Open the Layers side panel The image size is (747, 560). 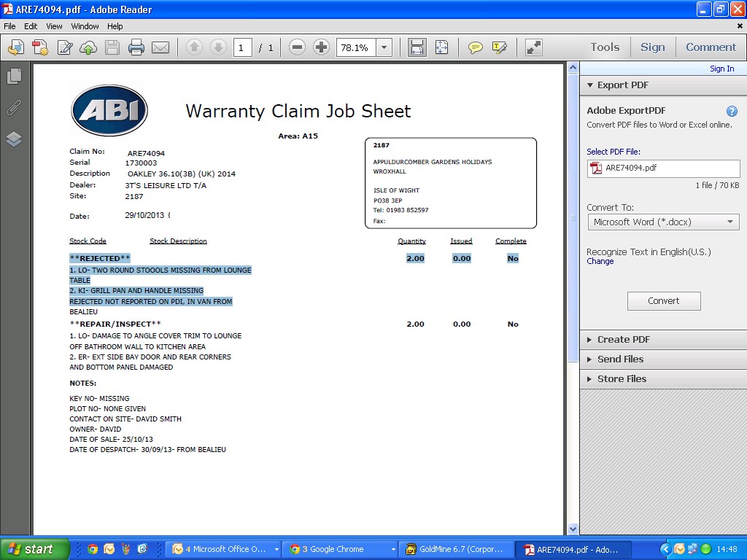click(x=14, y=139)
